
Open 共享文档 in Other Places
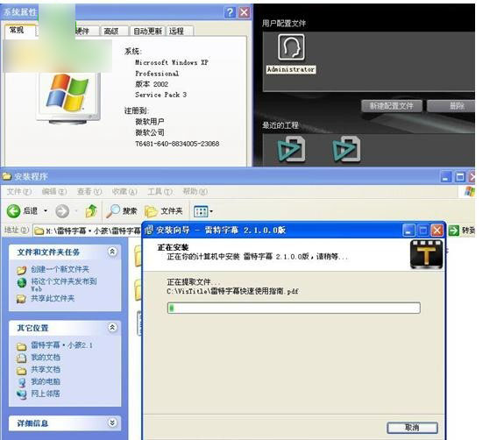coord(46,370)
